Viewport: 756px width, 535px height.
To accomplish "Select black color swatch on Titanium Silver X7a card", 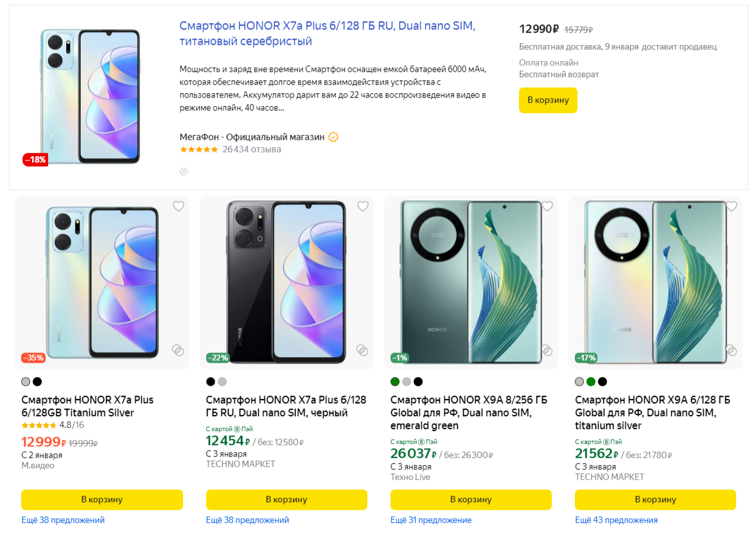I will pos(37,382).
